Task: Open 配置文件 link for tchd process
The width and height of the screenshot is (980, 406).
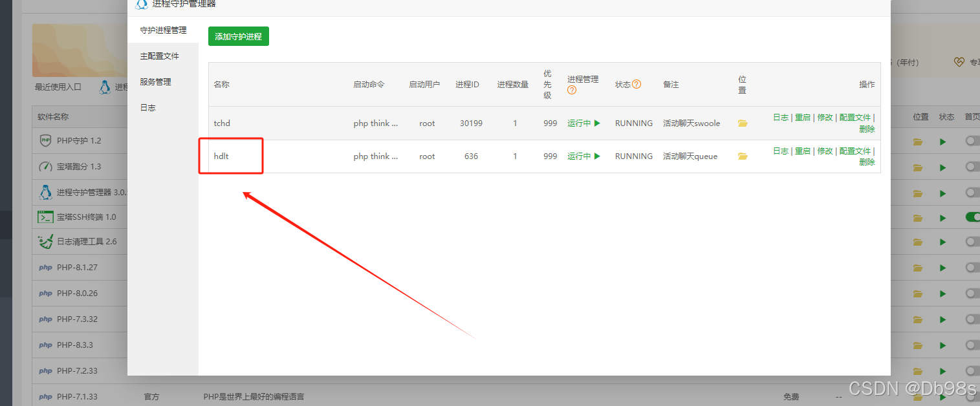Action: click(x=855, y=118)
